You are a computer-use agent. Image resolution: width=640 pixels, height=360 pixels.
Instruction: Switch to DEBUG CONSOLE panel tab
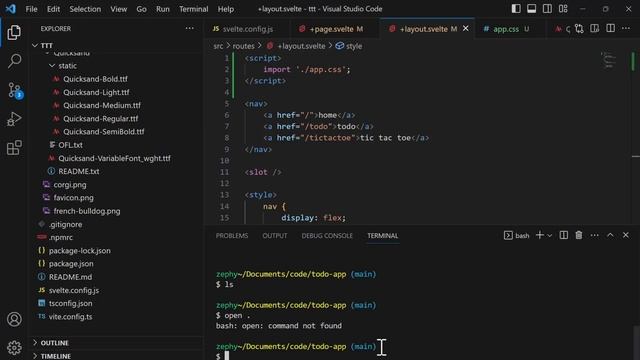point(327,236)
